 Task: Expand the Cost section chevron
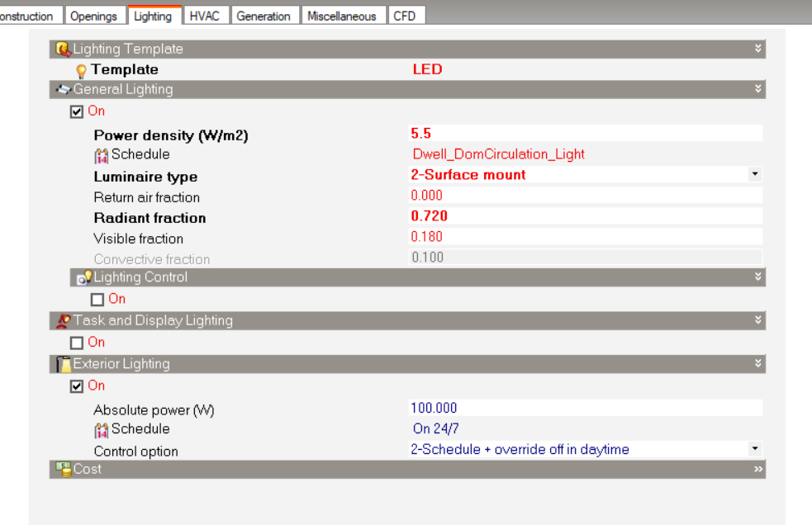pyautogui.click(x=758, y=469)
